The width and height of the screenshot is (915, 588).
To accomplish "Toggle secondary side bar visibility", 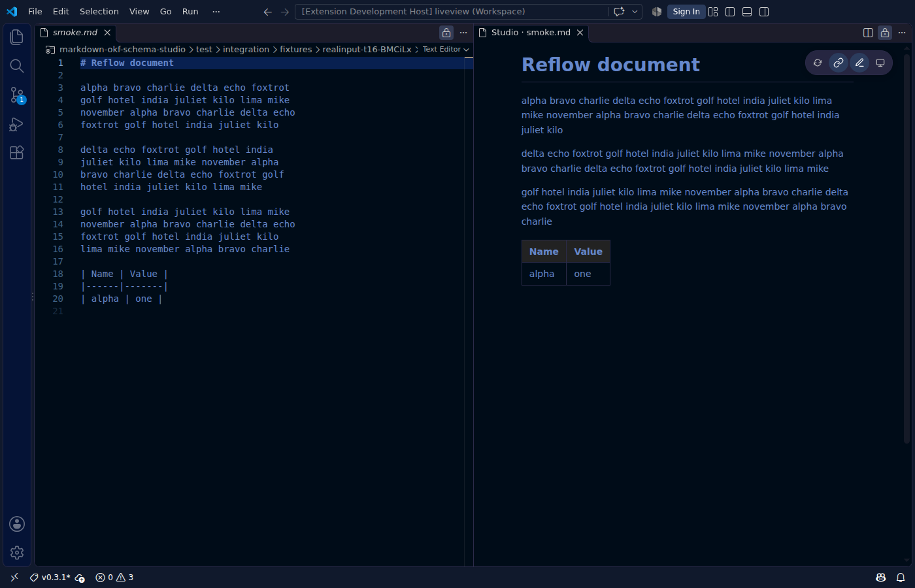I will coord(764,12).
